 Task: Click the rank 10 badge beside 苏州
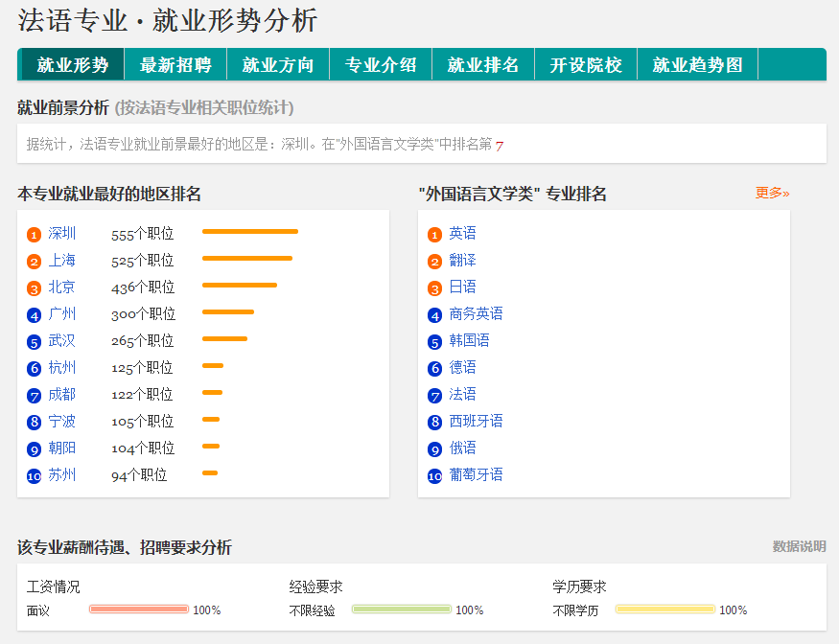click(x=34, y=476)
